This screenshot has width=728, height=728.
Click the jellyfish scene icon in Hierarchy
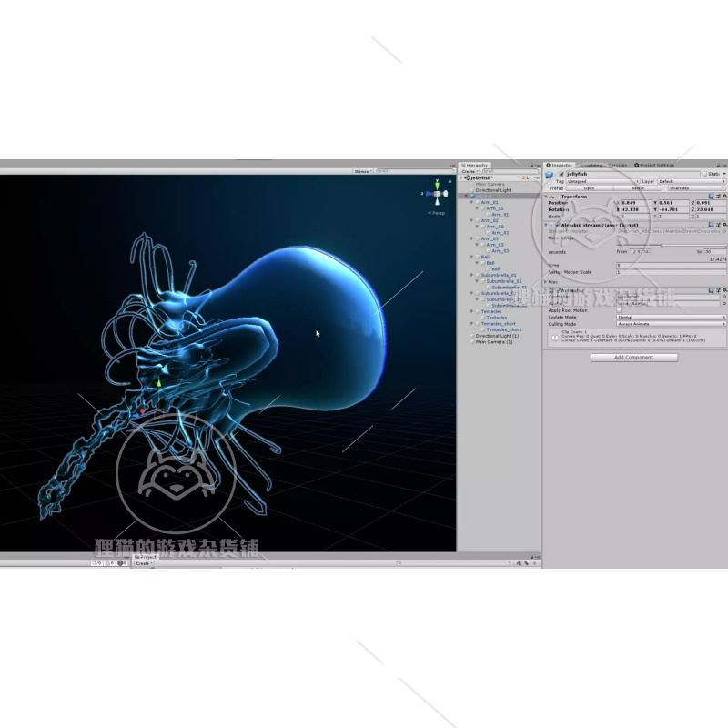(x=467, y=177)
